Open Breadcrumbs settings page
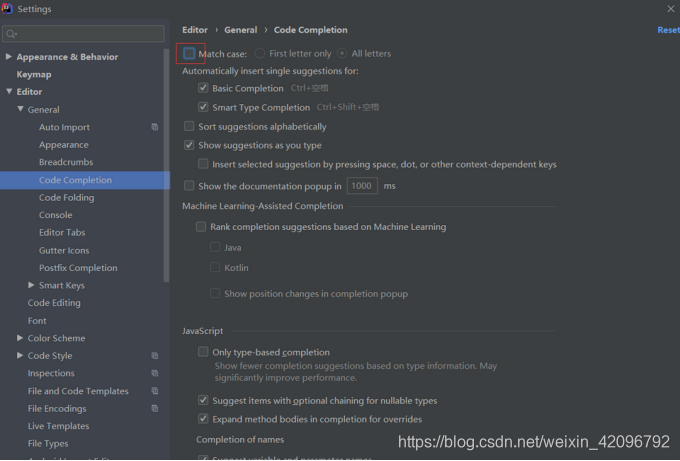Viewport: 680px width, 461px height. tap(66, 162)
